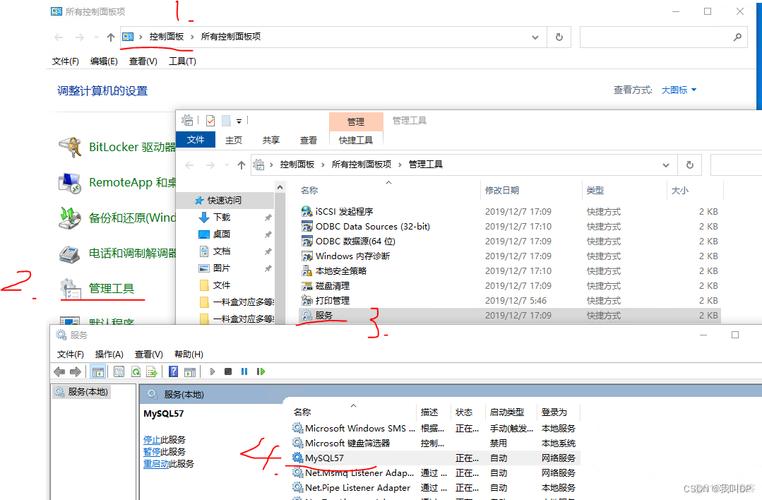Open 备份和还原 item in Control Panel
Image resolution: width=762 pixels, height=500 pixels.
[117, 218]
